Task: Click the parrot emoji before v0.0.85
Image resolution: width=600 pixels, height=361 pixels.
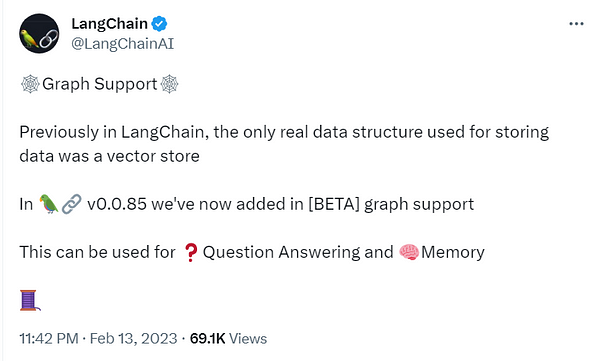Action: (49, 204)
